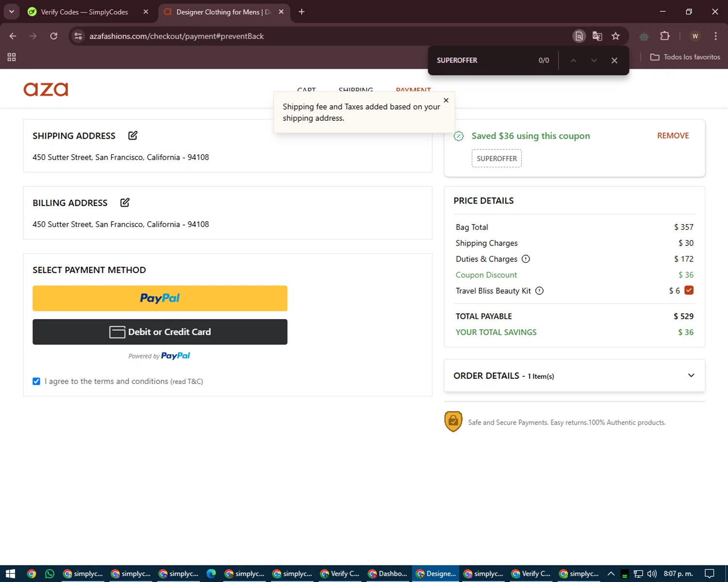This screenshot has height=582, width=728.
Task: Open Duties & Charges info icon
Action: pyautogui.click(x=526, y=259)
